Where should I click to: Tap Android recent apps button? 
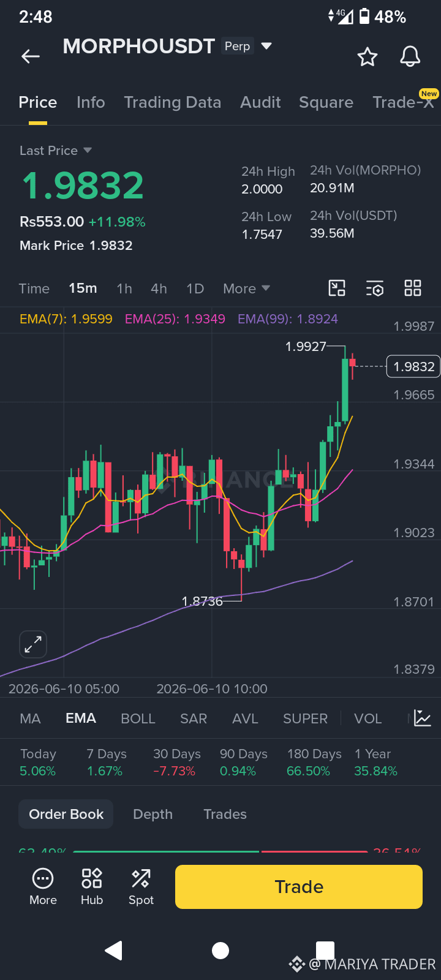coord(325,949)
